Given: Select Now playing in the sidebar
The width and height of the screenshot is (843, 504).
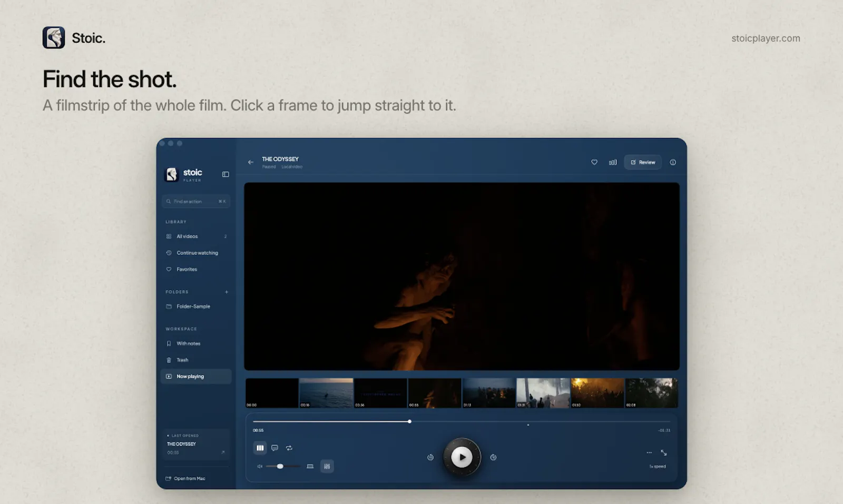Looking at the screenshot, I should tap(196, 377).
